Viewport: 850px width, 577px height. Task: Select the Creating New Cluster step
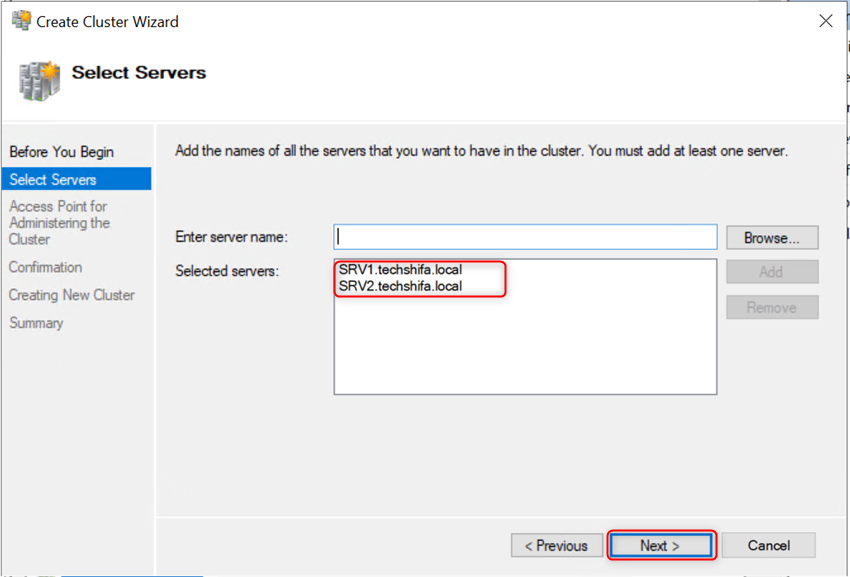coord(74,295)
